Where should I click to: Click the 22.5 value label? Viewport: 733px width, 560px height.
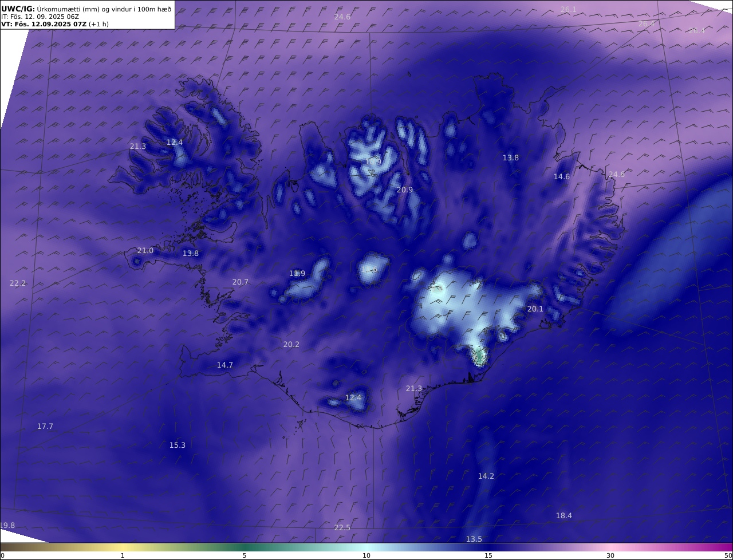(x=342, y=527)
